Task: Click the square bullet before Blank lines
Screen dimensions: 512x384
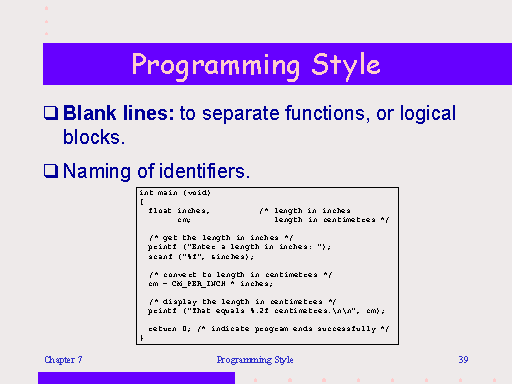Action: tap(51, 113)
